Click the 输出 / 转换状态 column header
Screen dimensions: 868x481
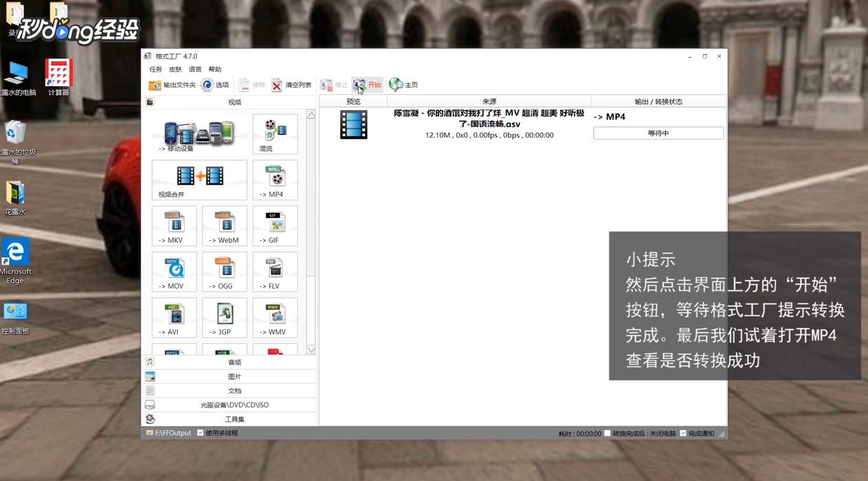click(658, 101)
